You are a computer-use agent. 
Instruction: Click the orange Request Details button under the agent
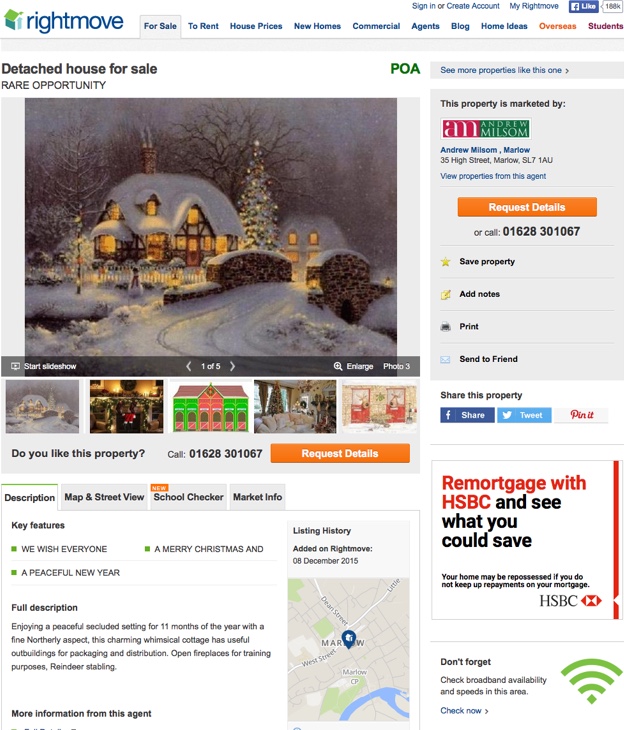coord(527,207)
